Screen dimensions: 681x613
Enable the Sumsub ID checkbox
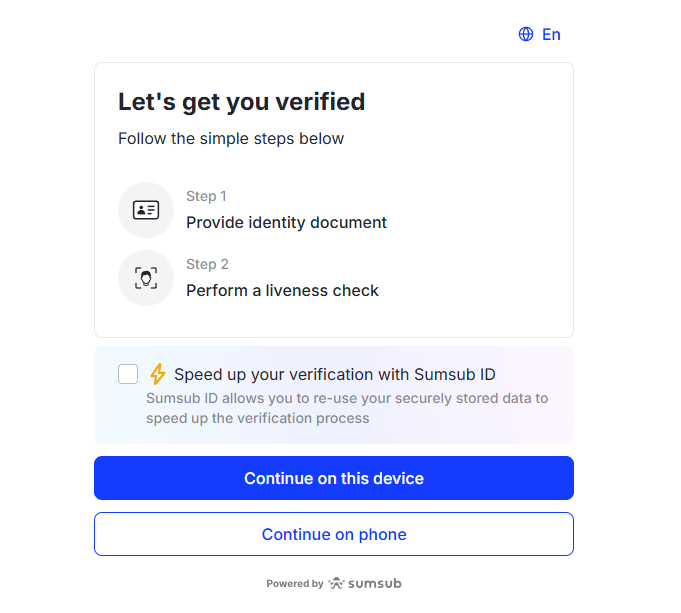(128, 374)
